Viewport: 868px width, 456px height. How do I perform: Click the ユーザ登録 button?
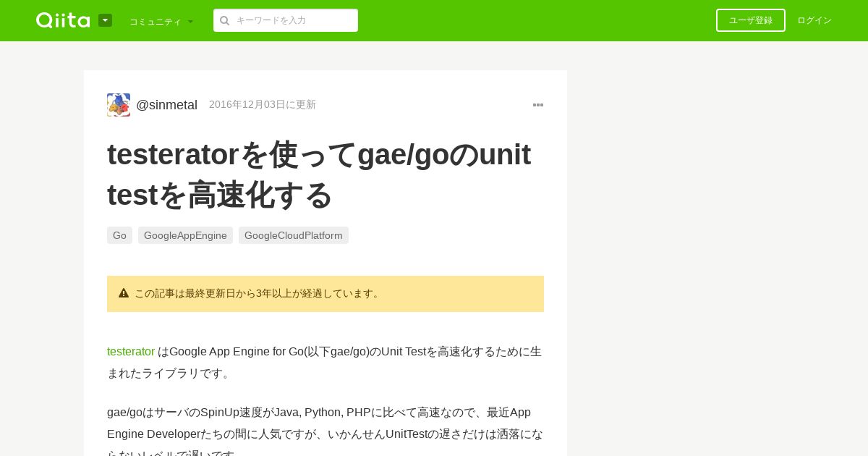pos(751,20)
